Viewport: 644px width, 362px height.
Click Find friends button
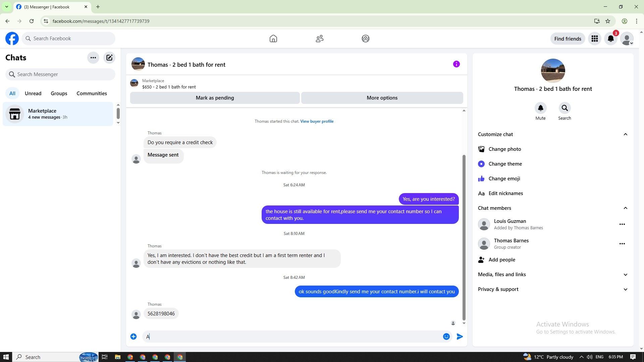pyautogui.click(x=568, y=39)
